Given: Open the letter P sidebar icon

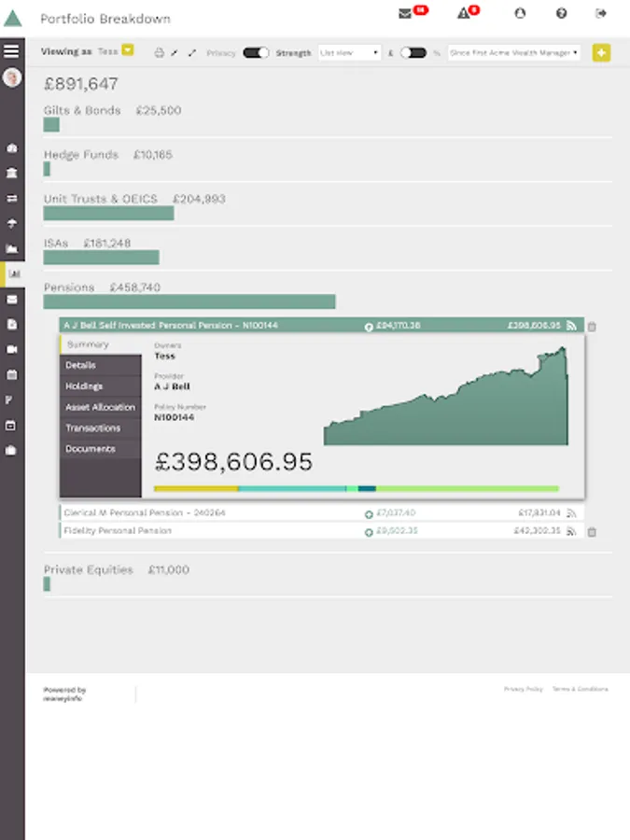Looking at the screenshot, I should pos(9,399).
